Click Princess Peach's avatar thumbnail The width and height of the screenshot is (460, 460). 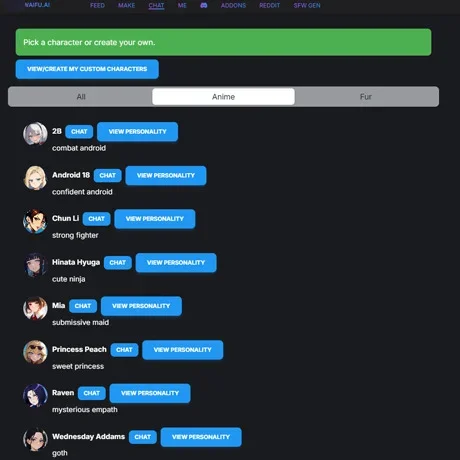(35, 352)
